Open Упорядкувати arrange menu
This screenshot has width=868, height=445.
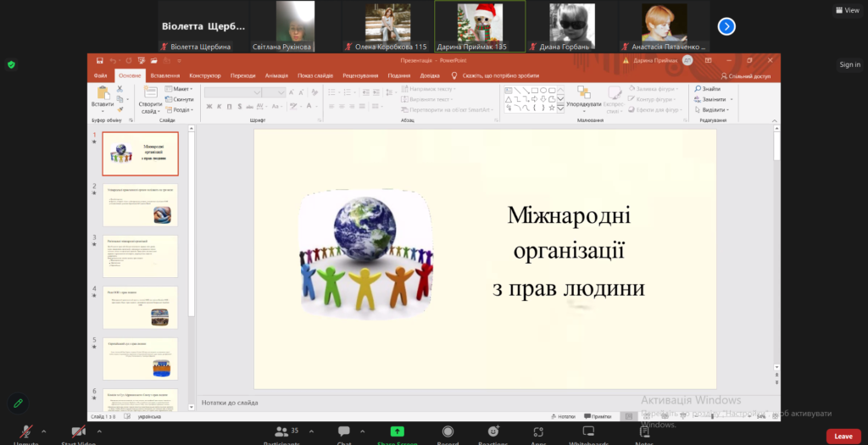point(583,98)
